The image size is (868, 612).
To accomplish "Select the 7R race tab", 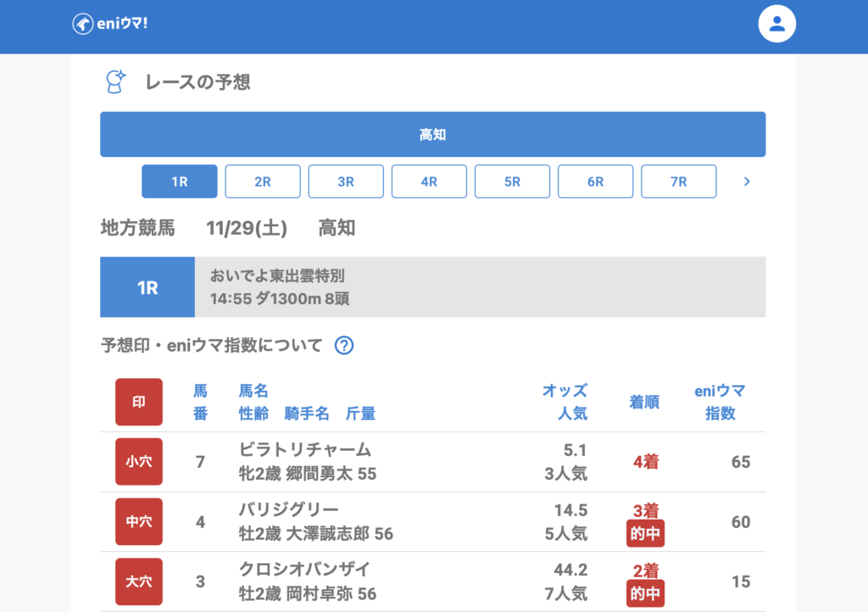I will pyautogui.click(x=678, y=181).
